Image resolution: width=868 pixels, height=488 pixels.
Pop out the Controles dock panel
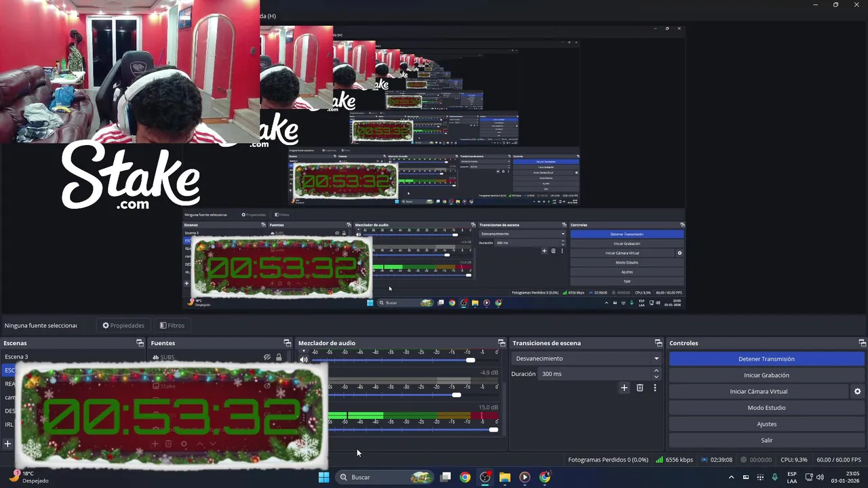pyautogui.click(x=863, y=343)
